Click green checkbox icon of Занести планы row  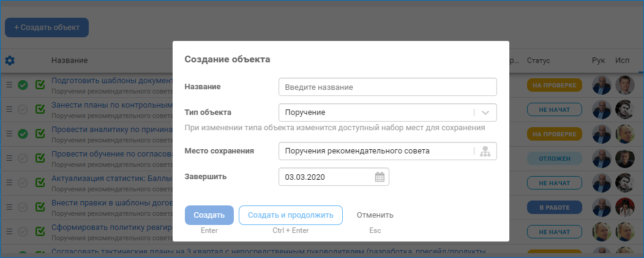tap(40, 109)
